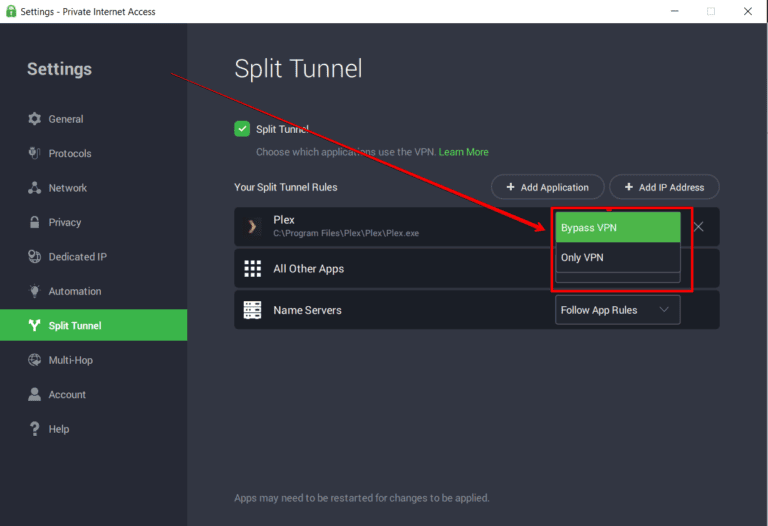The height and width of the screenshot is (526, 768).
Task: Open the Split Tunnel settings tab
Action: [75, 325]
